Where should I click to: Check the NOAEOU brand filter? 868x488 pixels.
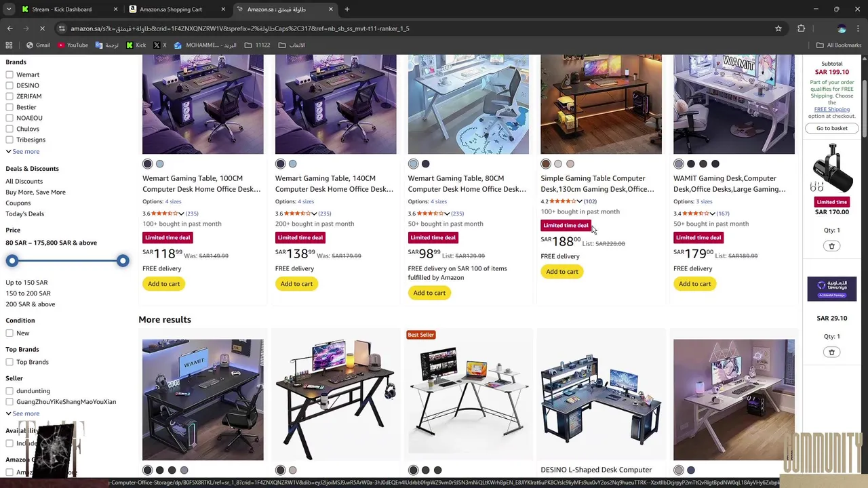point(9,118)
